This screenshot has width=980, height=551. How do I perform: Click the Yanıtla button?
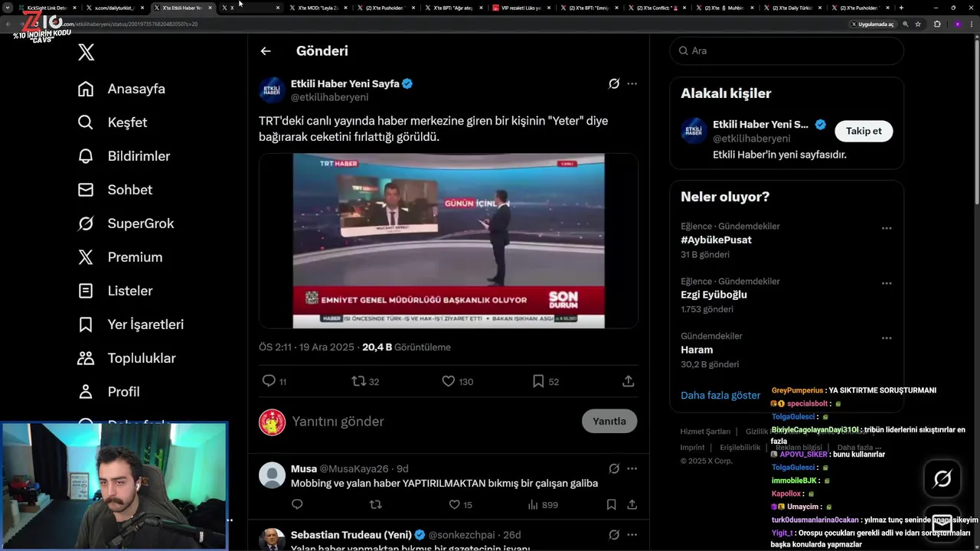609,421
